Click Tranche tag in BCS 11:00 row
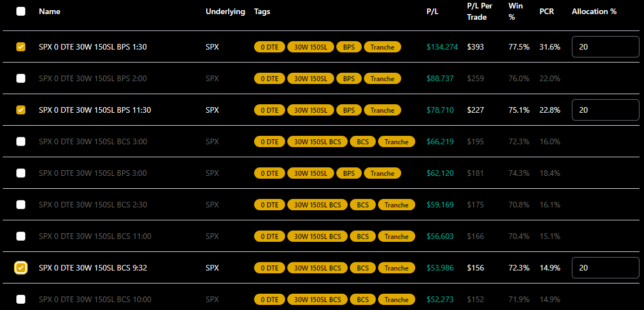 coord(397,237)
